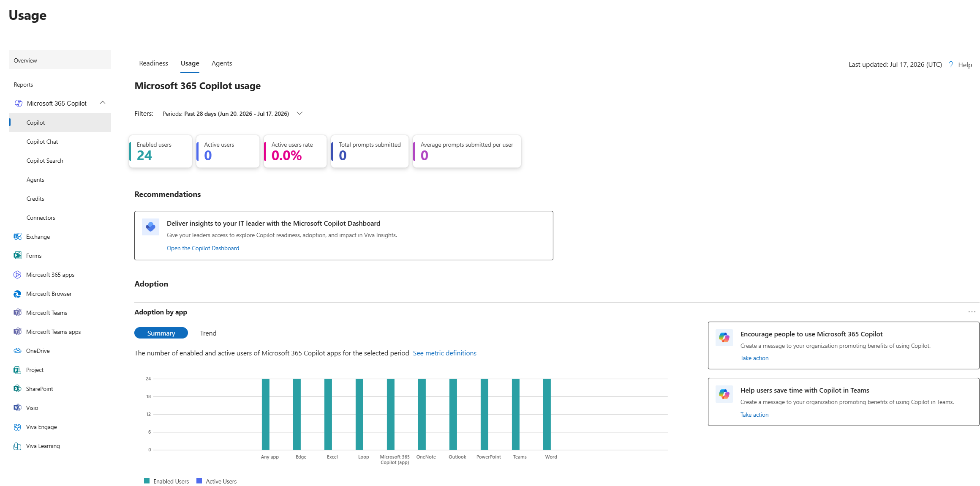
Task: Open the Overview page
Action: [60, 60]
